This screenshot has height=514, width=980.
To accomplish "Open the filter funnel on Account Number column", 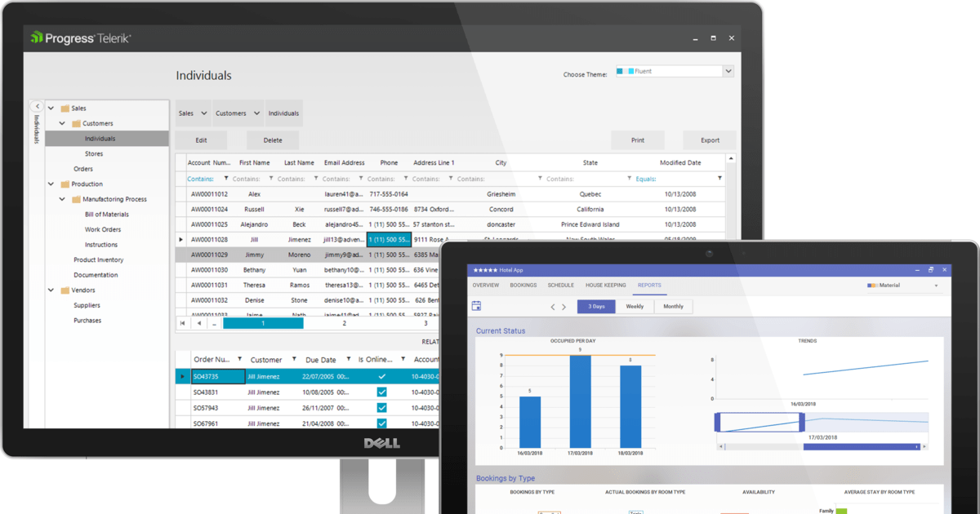I will click(226, 178).
